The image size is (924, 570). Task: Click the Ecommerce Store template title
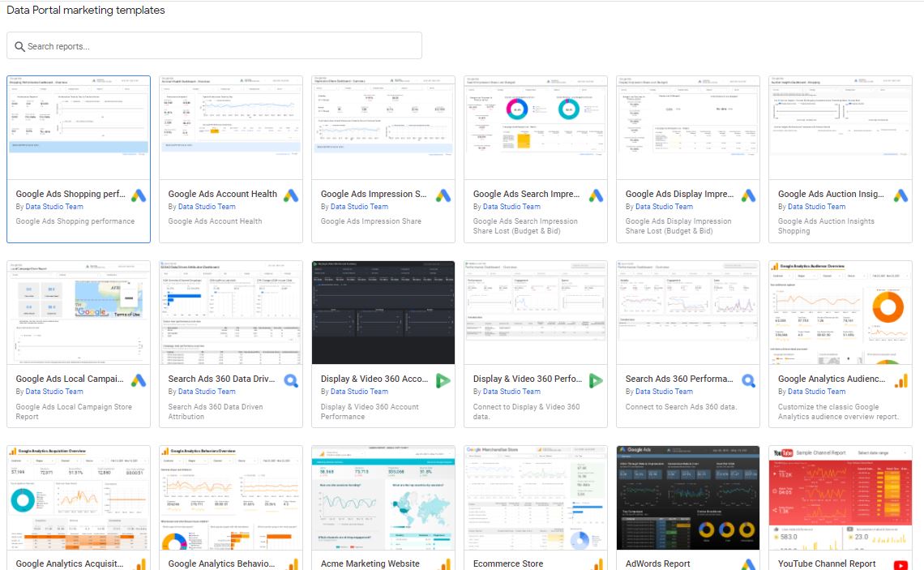tap(508, 564)
